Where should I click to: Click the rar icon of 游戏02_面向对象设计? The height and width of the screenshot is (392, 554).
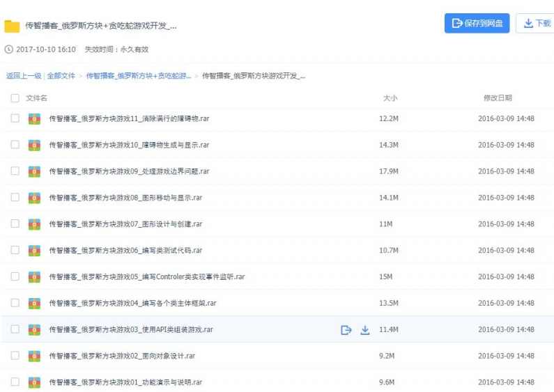click(x=34, y=356)
